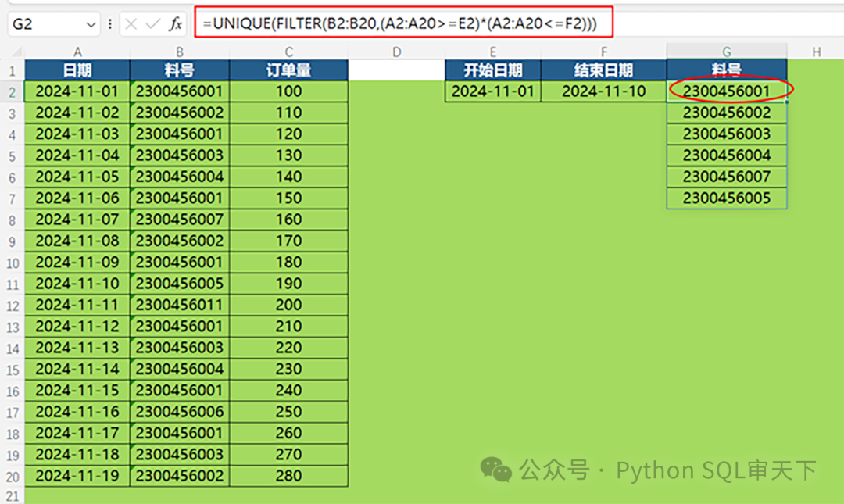The image size is (844, 504).
Task: Click the 订单量 header cell
Action: tap(289, 70)
